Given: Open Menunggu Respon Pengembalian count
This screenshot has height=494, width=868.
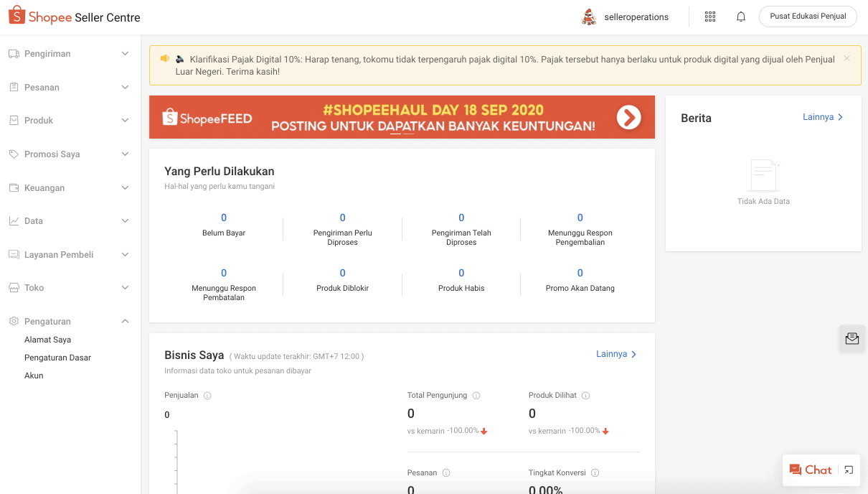Looking at the screenshot, I should pos(580,218).
